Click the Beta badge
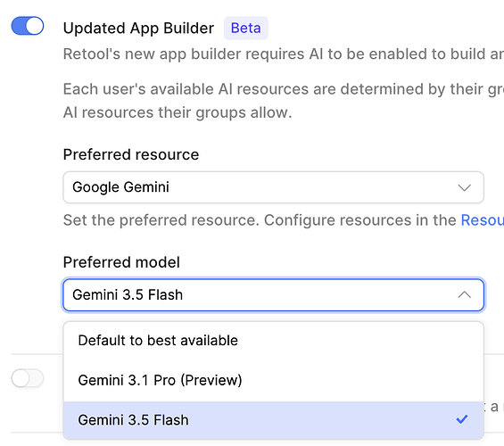504x446 pixels. tap(245, 28)
